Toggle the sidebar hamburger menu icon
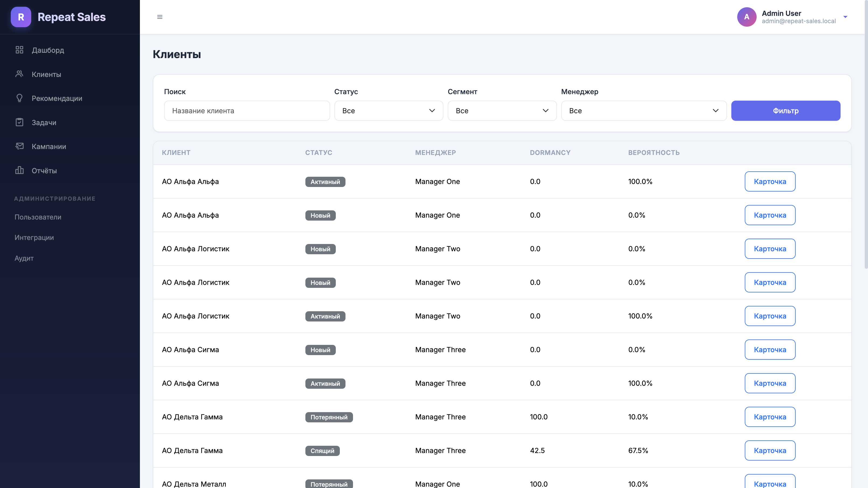The image size is (868, 488). [160, 17]
